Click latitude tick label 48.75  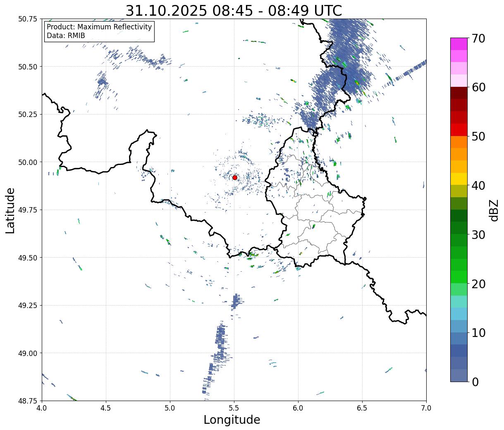coord(28,401)
